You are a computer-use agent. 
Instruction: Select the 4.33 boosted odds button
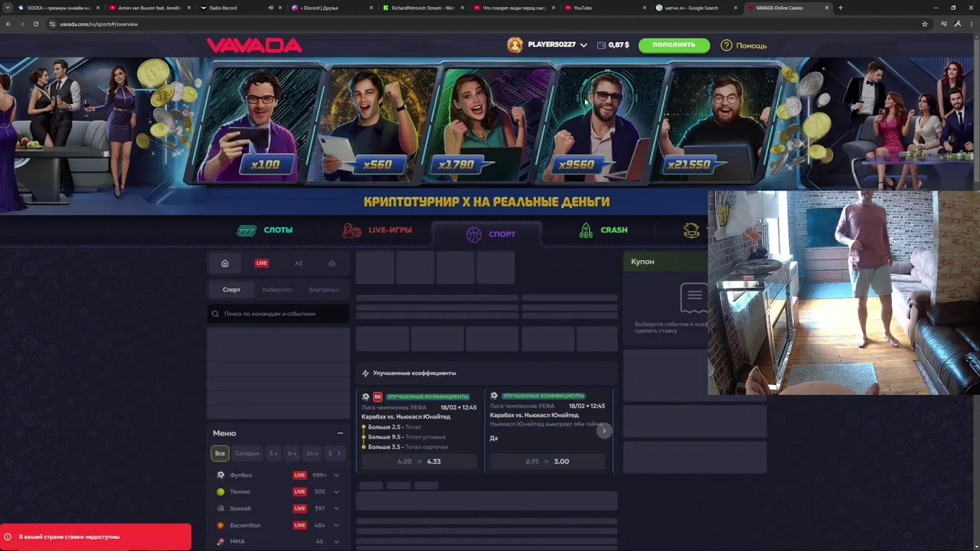(420, 461)
